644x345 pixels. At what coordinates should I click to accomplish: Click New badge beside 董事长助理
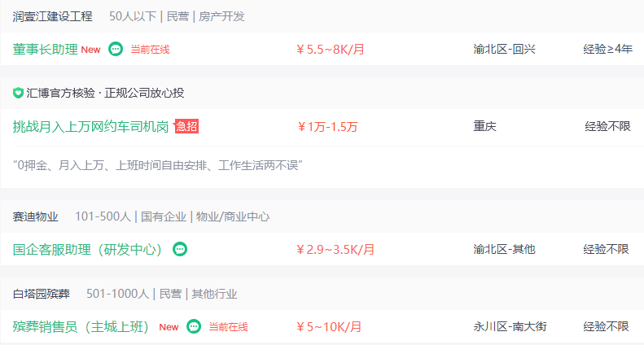pos(90,50)
